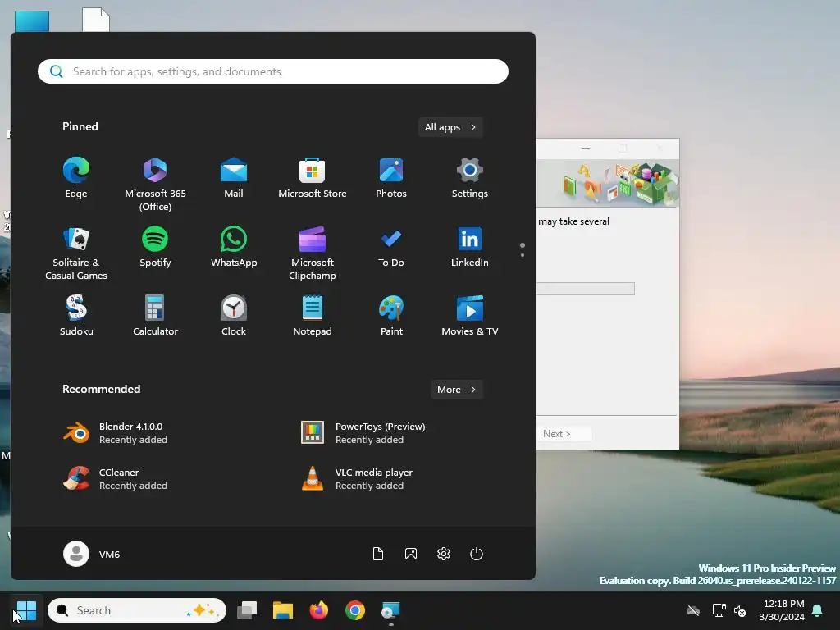The height and width of the screenshot is (630, 840).
Task: Show More recommended items
Action: tap(457, 390)
